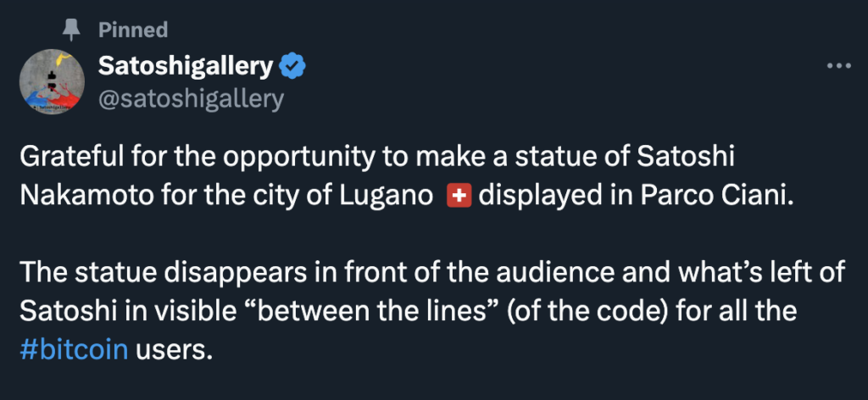
Task: Open the @satoshigallery handle link
Action: pyautogui.click(x=191, y=98)
